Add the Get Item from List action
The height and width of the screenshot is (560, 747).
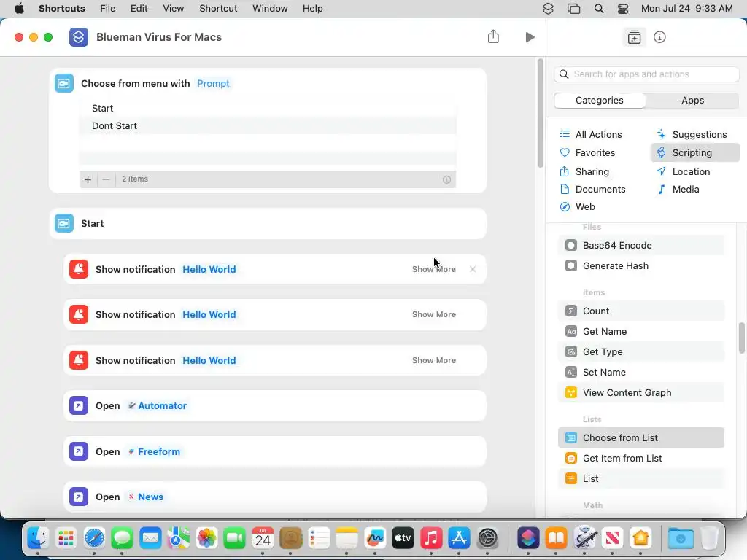click(640, 458)
